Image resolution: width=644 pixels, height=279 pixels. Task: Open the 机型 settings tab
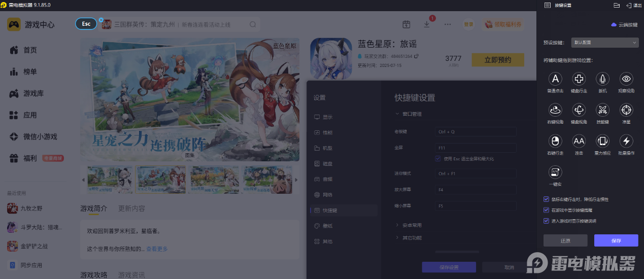(x=344, y=148)
